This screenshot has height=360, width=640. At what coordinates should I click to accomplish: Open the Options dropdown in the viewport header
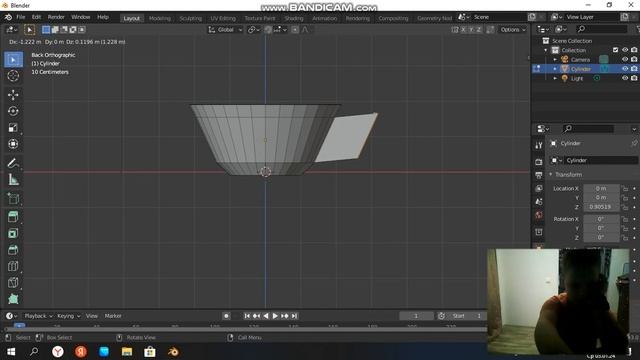(x=513, y=30)
